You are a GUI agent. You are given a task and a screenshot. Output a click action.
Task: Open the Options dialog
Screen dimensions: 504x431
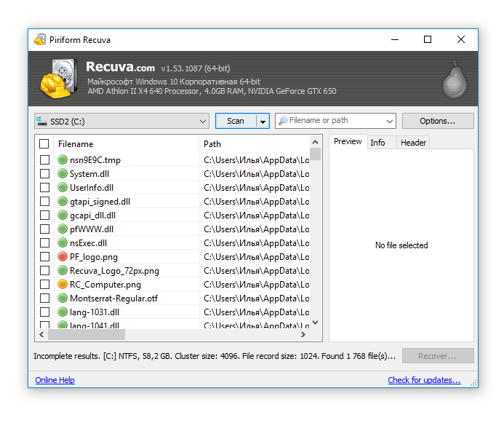(x=438, y=121)
